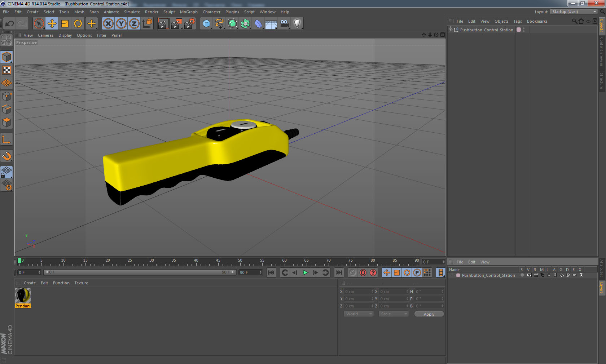
Task: Open the Layout dropdown showing Startup (User)
Action: (x=574, y=12)
